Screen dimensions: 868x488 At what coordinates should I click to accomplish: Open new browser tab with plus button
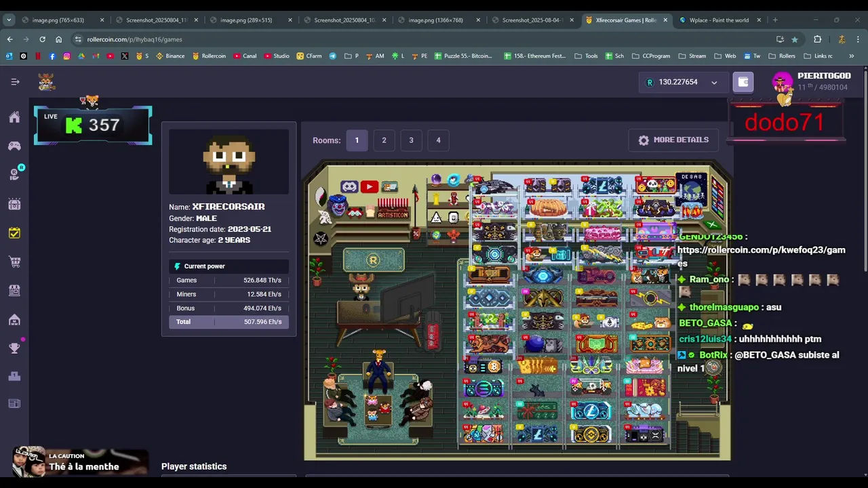pyautogui.click(x=776, y=20)
